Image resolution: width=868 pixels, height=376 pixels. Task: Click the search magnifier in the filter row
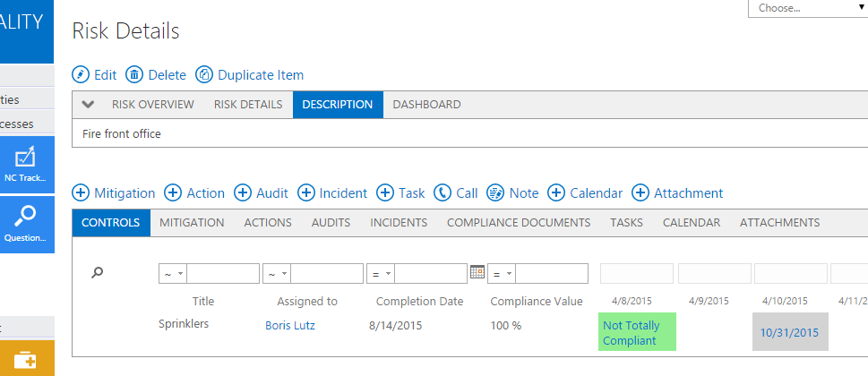click(x=98, y=272)
